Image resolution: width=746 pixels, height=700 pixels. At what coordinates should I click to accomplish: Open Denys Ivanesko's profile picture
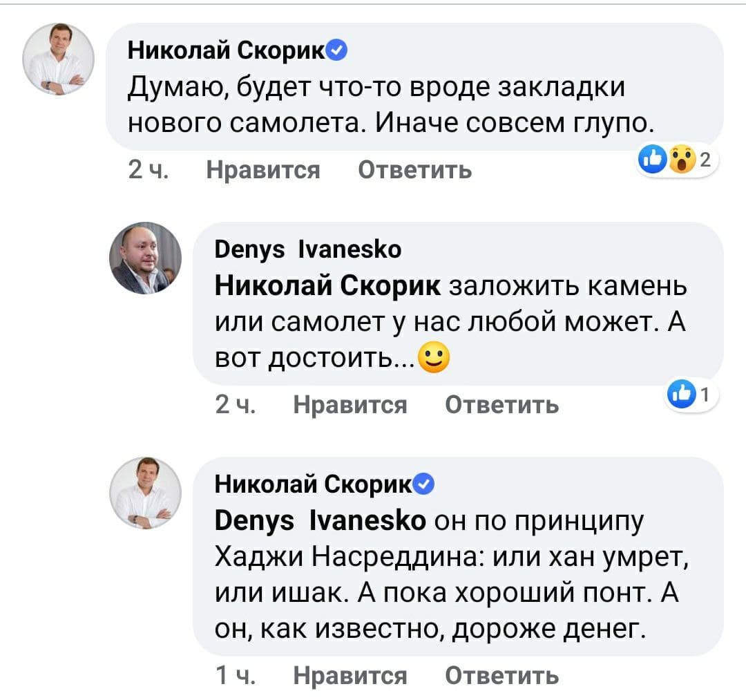click(x=145, y=258)
